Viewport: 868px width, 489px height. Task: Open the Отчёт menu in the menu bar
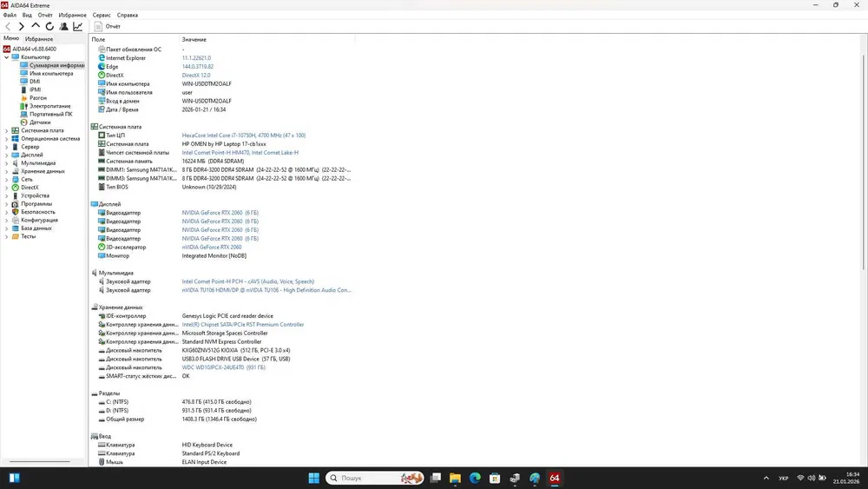pyautogui.click(x=45, y=15)
